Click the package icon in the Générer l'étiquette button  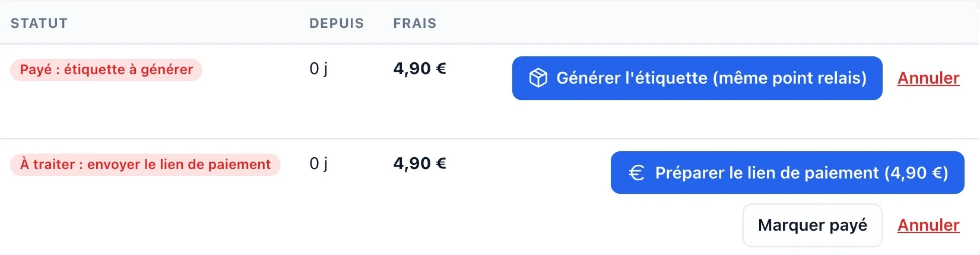[x=538, y=78]
